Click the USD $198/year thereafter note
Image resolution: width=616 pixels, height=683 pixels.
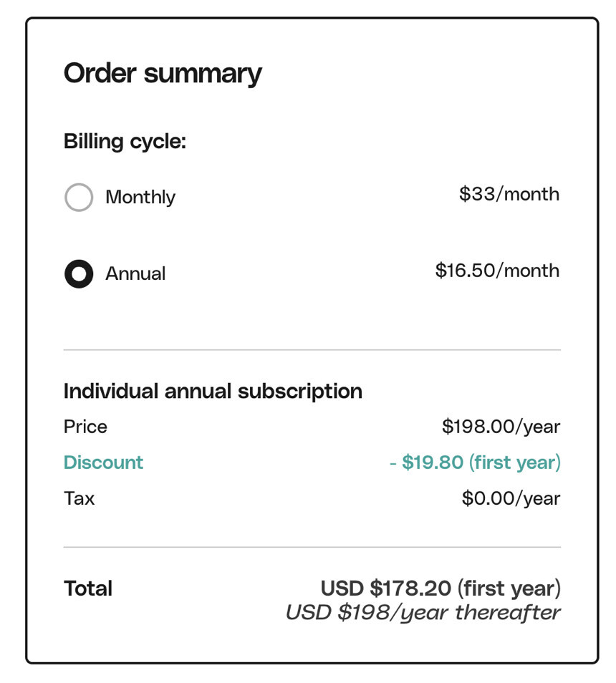423,613
